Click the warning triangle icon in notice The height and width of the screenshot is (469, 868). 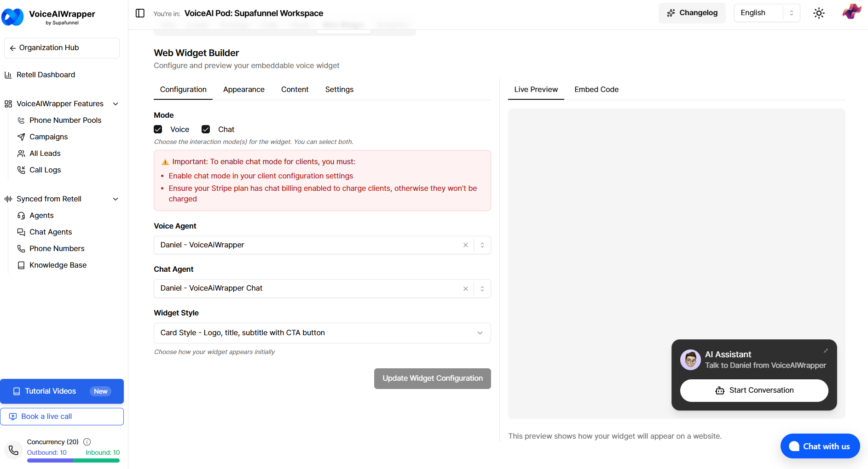[165, 162]
